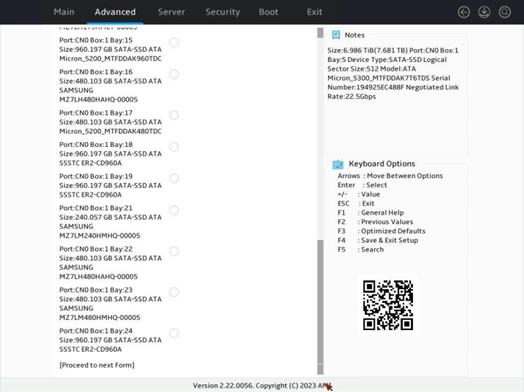Select the Bay:17 Micron 480GB drive radio
524x392 pixels.
coord(174,115)
